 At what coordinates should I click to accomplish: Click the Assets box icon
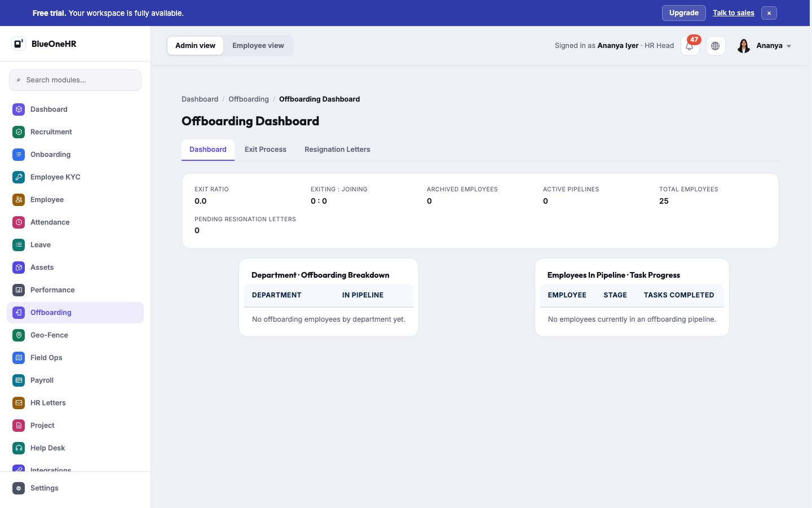pos(19,268)
